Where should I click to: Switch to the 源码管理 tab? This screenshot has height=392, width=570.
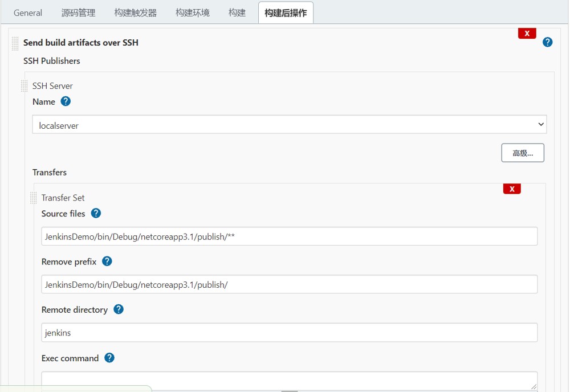pos(78,13)
